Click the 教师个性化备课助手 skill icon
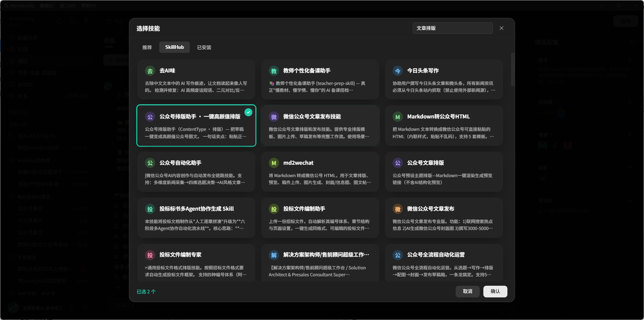The height and width of the screenshot is (320, 644). (x=274, y=71)
